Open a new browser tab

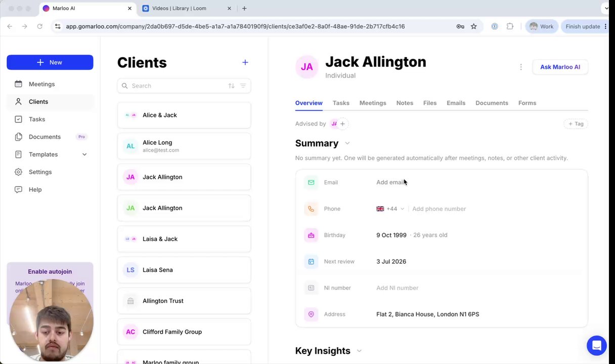click(x=244, y=9)
